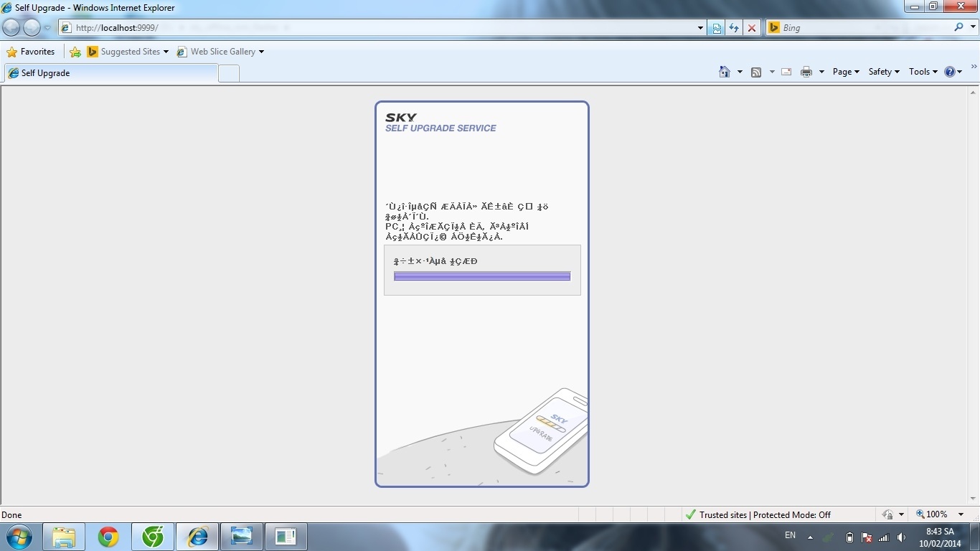Open File Explorer from taskbar
The height and width of the screenshot is (551, 980).
tap(64, 537)
